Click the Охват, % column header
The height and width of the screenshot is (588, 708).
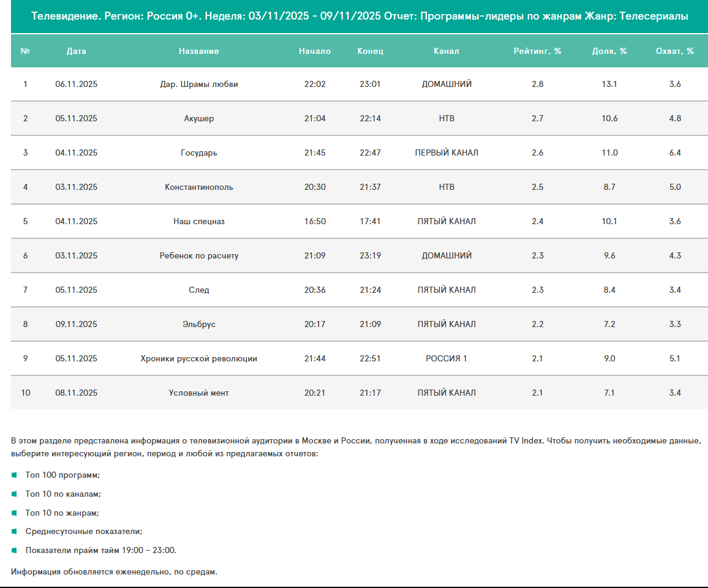[675, 51]
